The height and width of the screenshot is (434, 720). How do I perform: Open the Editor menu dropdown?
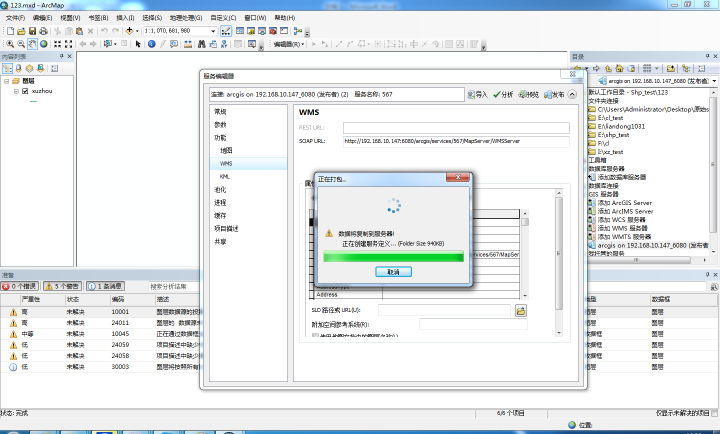tap(289, 44)
